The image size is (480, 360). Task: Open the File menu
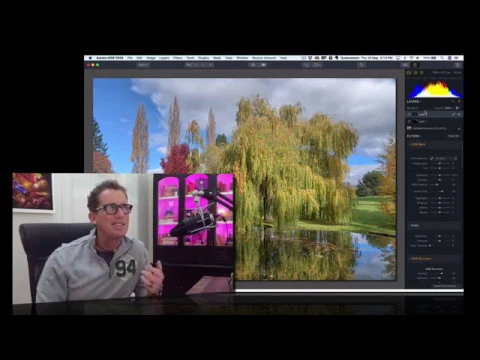pyautogui.click(x=130, y=58)
